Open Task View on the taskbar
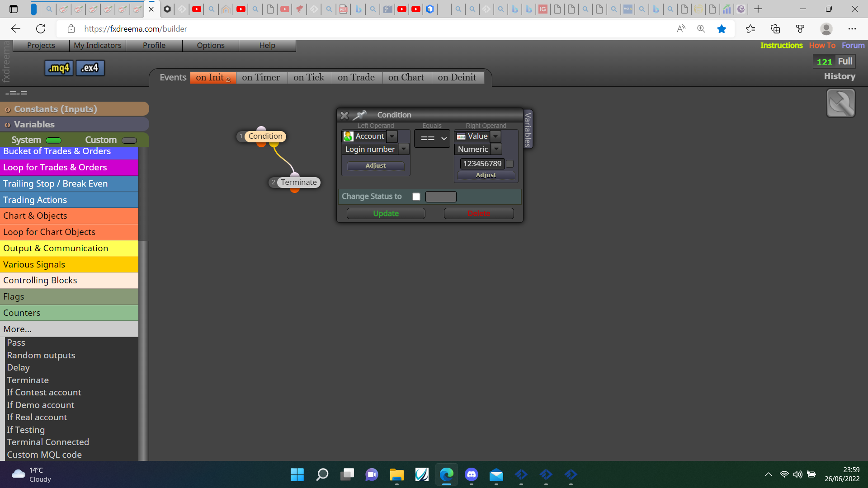The image size is (868, 488). (347, 474)
